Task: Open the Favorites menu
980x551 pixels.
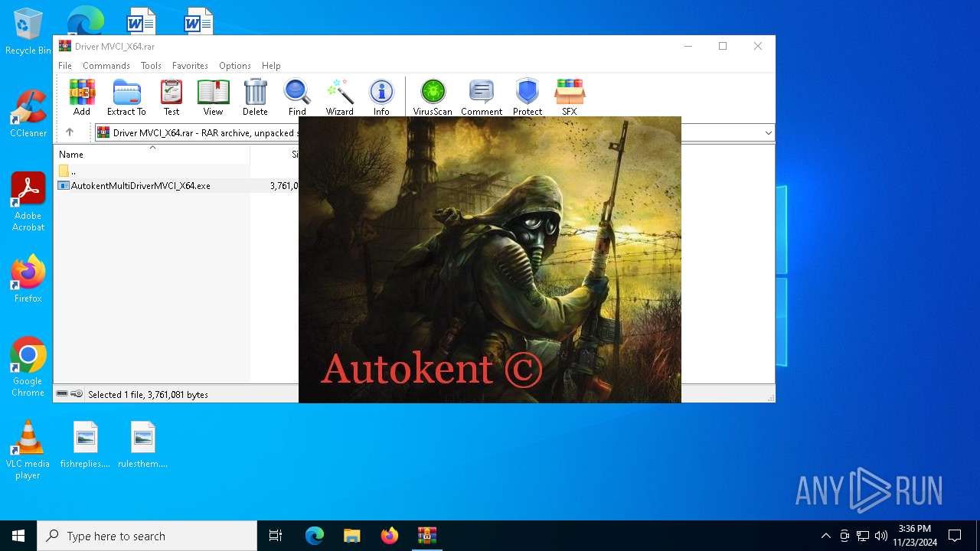Action: 190,66
